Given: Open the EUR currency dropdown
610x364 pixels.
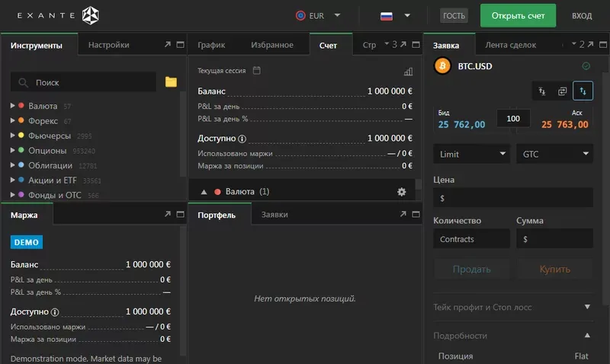Looking at the screenshot, I should pyautogui.click(x=318, y=15).
